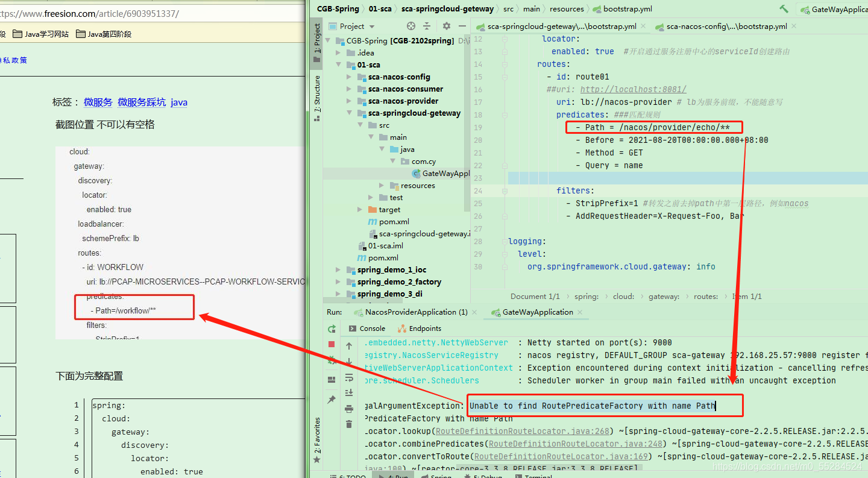Viewport: 868px width, 478px height.
Task: Collapse the sca-springcloud-geteway module
Action: [x=349, y=113]
